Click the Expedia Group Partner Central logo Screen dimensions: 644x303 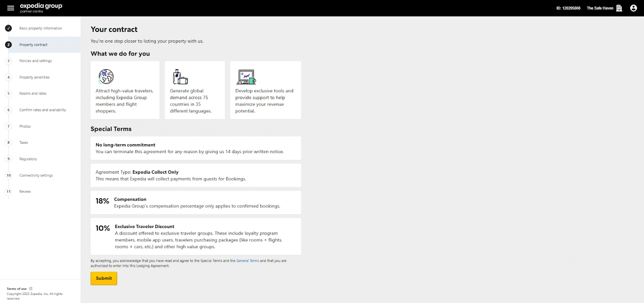point(41,8)
